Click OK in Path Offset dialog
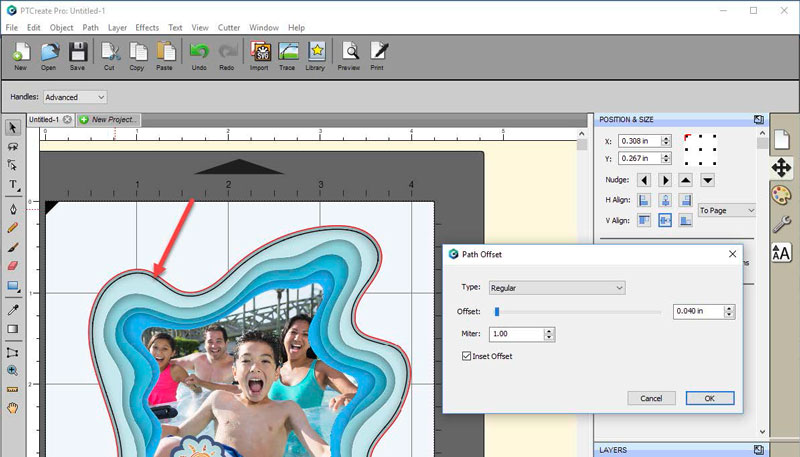Image resolution: width=800 pixels, height=457 pixels. click(x=710, y=398)
